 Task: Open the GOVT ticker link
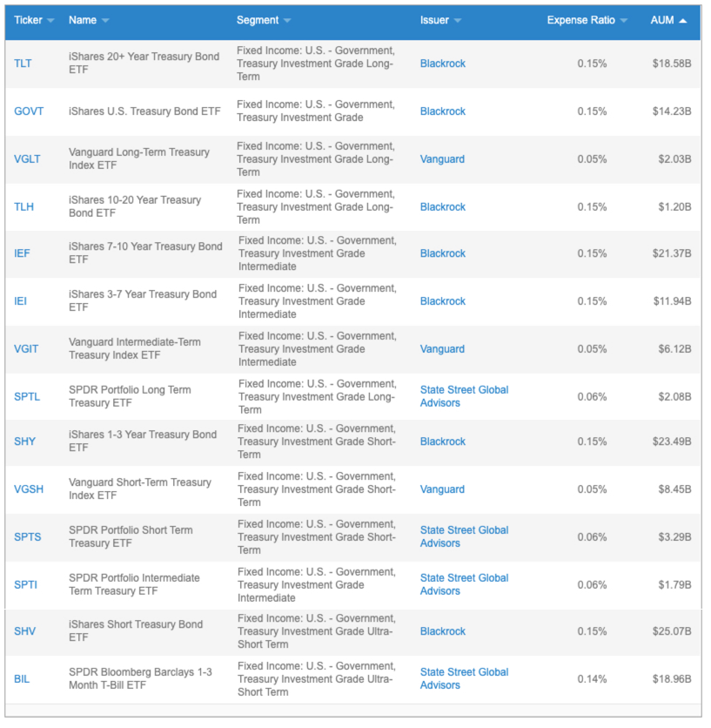29,111
